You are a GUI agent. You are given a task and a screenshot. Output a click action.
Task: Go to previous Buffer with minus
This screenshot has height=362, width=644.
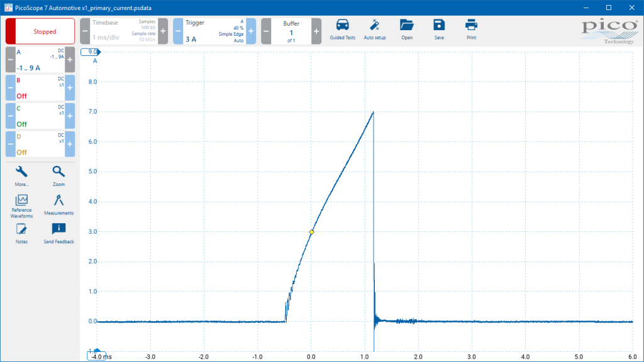266,31
